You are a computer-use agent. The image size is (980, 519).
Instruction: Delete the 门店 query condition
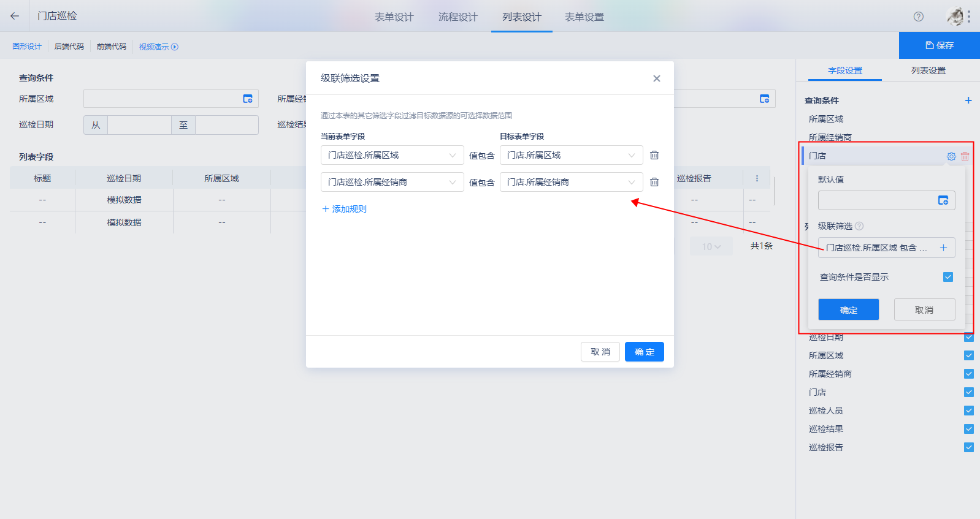click(965, 156)
